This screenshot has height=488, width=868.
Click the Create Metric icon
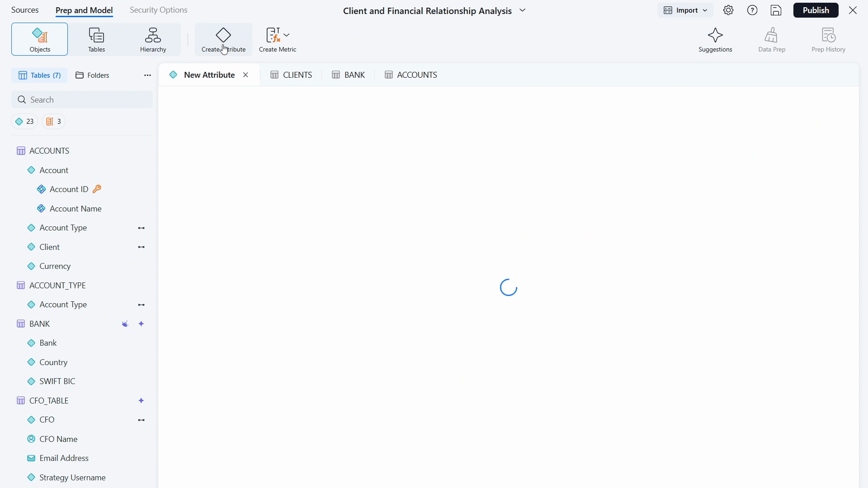pyautogui.click(x=274, y=35)
